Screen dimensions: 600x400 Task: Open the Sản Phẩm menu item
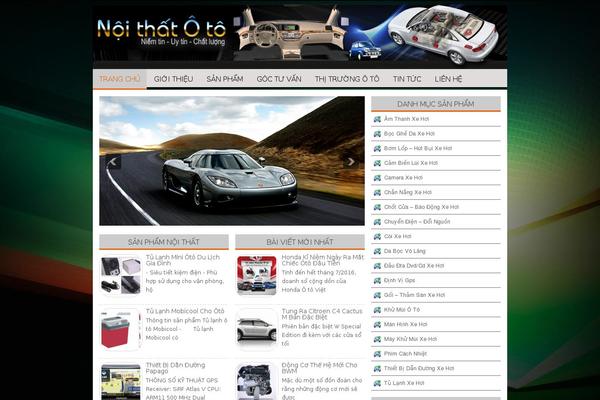tap(225, 79)
